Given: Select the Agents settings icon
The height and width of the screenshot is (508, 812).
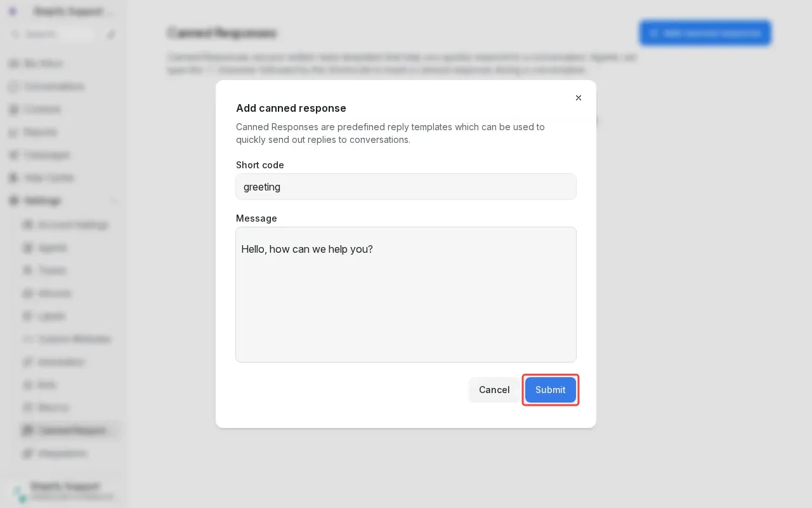Looking at the screenshot, I should click(28, 248).
